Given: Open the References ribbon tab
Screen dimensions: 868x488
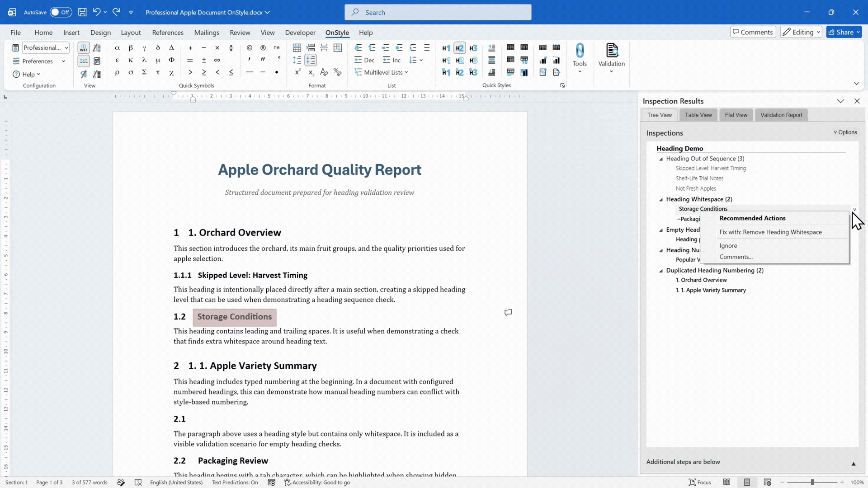Looking at the screenshot, I should pyautogui.click(x=168, y=33).
